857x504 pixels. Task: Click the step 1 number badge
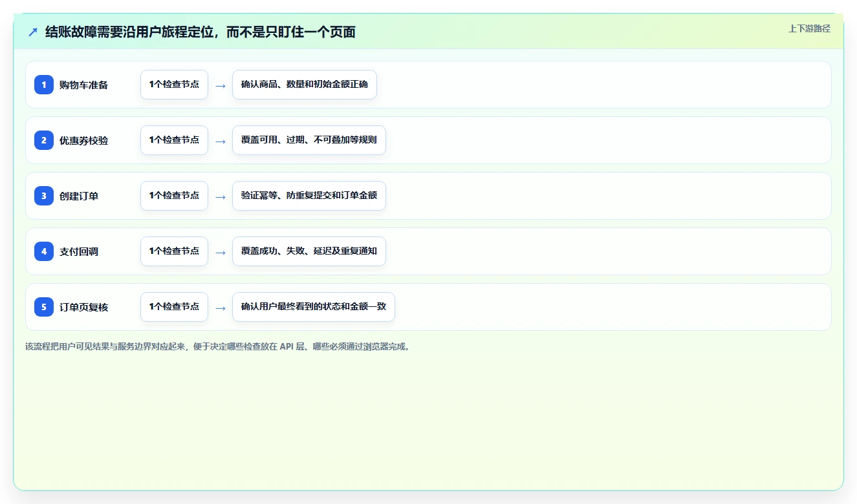tap(44, 85)
